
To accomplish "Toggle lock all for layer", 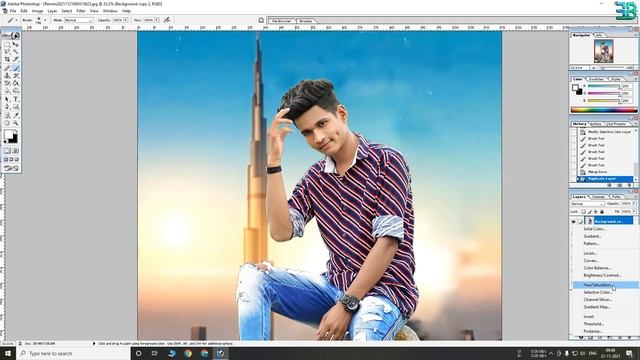I will (602, 212).
